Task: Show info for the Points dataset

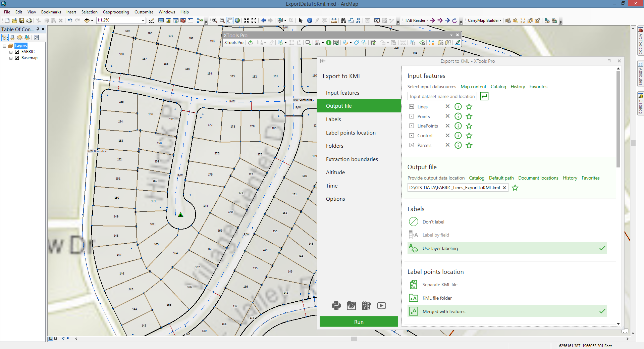Action: 458,116
